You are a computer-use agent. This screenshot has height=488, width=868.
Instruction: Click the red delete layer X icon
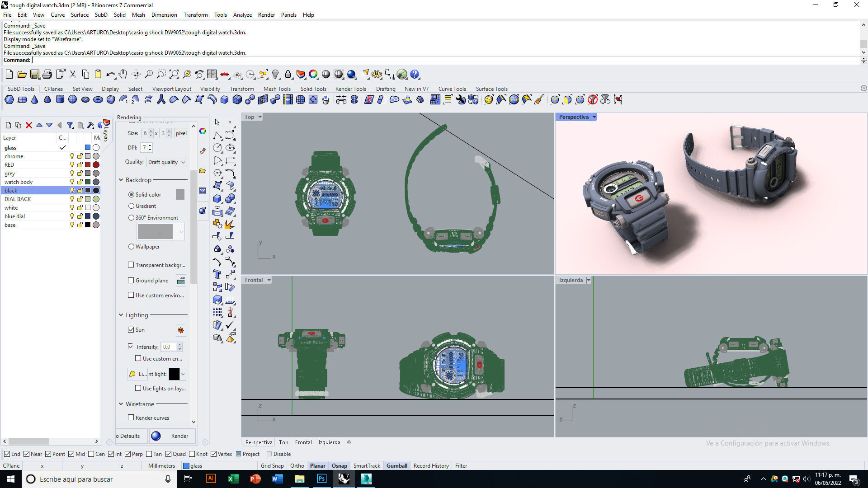(29, 125)
